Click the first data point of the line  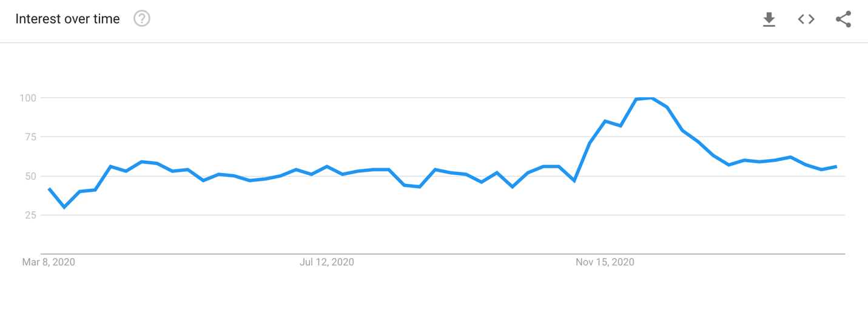point(49,189)
